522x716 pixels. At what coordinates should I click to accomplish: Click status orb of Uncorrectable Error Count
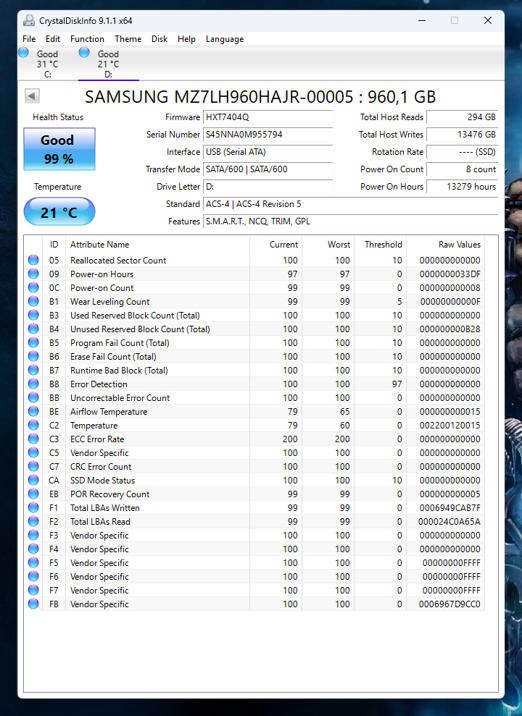(33, 397)
